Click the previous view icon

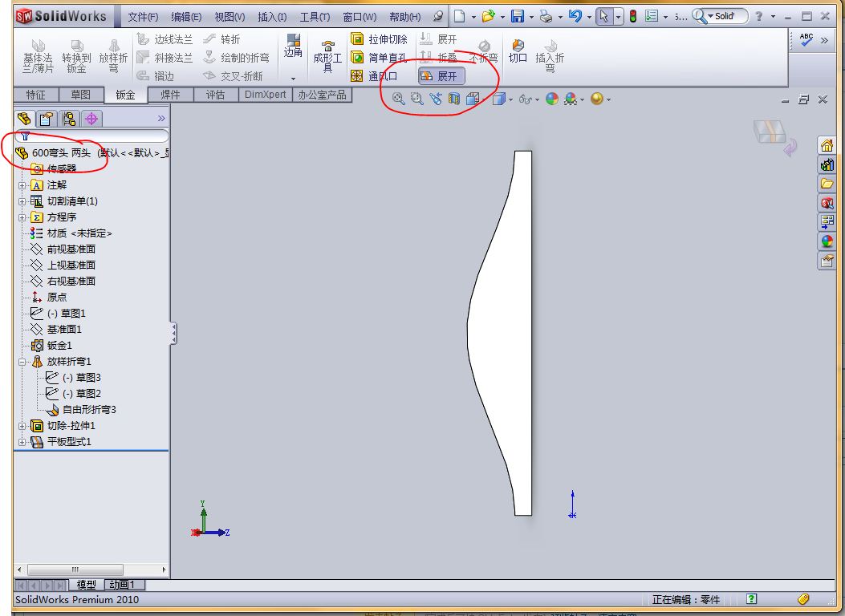click(436, 99)
